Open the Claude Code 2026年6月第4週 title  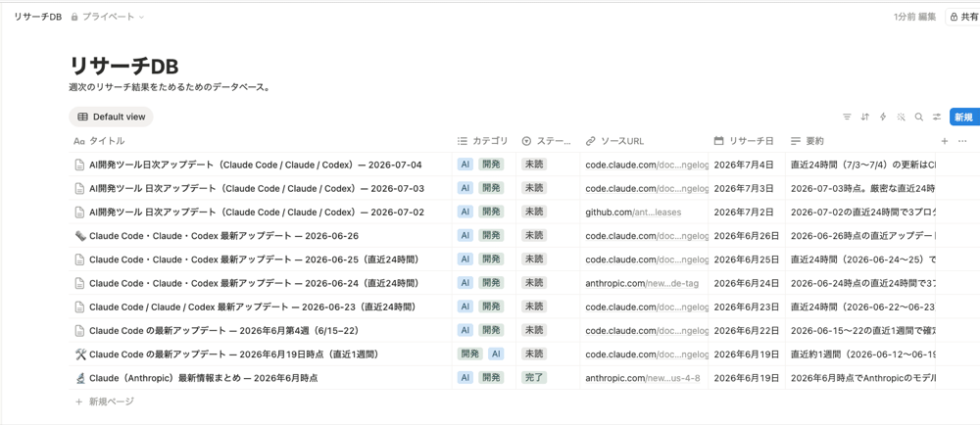click(225, 331)
